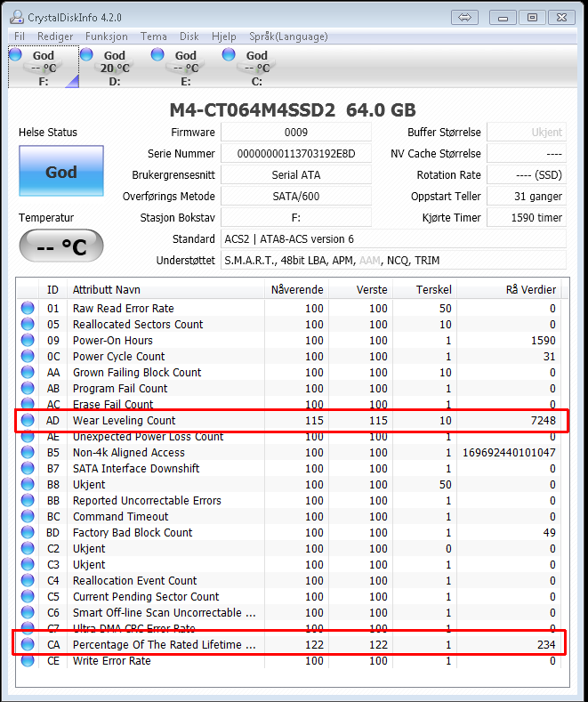The image size is (588, 702).
Task: Click the status orb for Reallocated Sectors Count
Action: (28, 324)
